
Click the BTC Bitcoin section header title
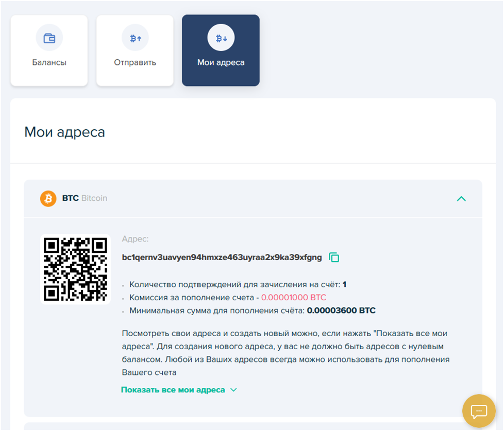pyautogui.click(x=85, y=198)
